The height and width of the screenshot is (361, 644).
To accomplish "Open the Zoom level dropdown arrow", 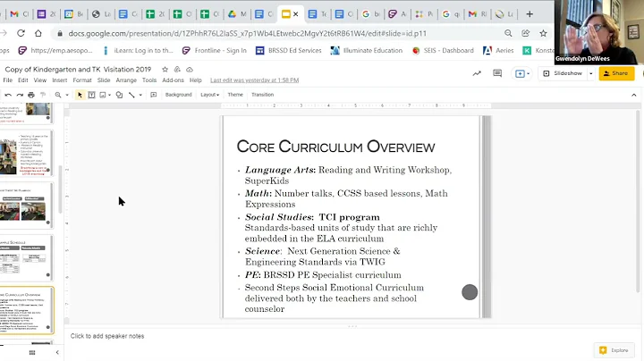I will click(67, 95).
